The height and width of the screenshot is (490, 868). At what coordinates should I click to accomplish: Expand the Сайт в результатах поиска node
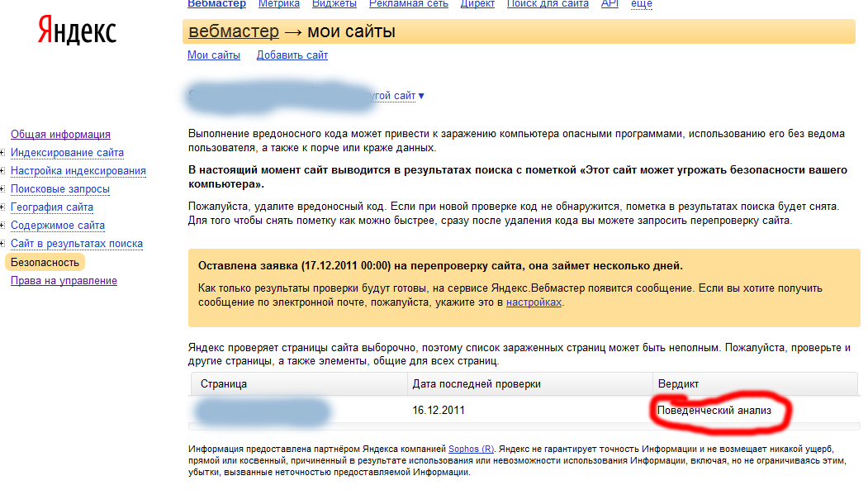coord(2,244)
